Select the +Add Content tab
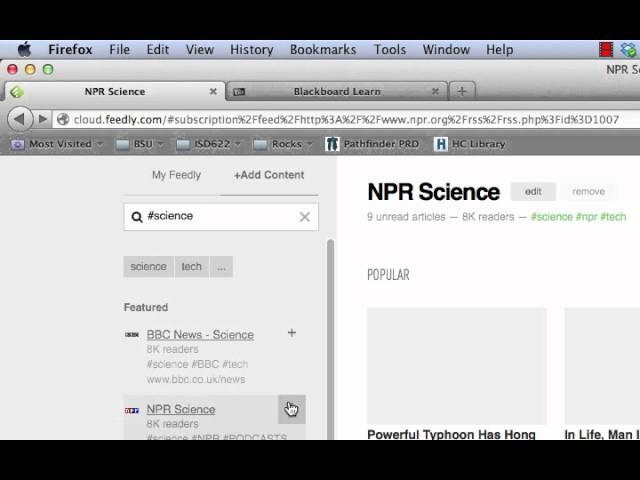This screenshot has height=480, width=640. pyautogui.click(x=269, y=175)
